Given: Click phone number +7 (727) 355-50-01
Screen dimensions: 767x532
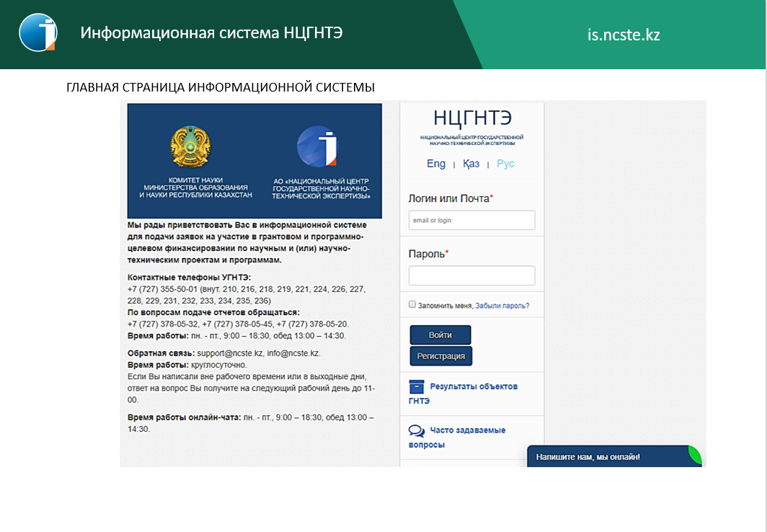Looking at the screenshot, I should tap(162, 289).
